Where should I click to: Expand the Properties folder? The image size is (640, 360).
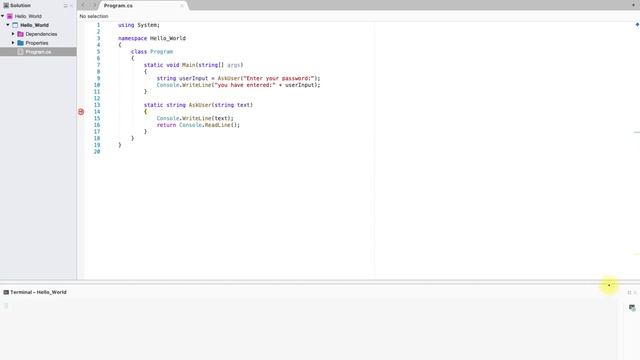[x=13, y=43]
